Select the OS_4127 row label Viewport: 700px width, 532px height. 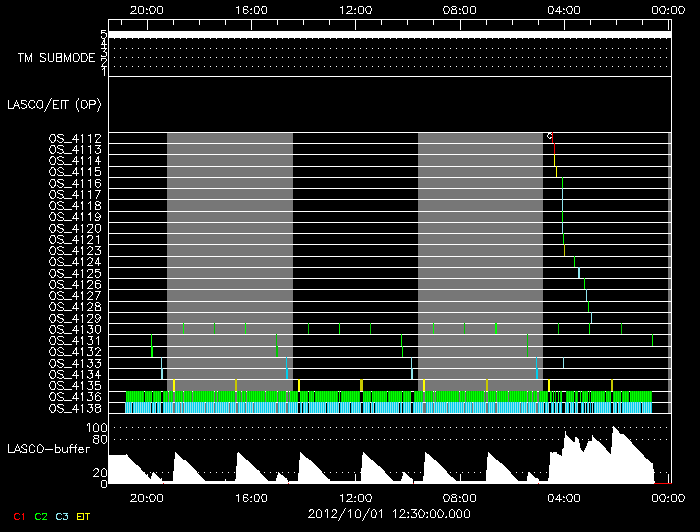pos(75,296)
